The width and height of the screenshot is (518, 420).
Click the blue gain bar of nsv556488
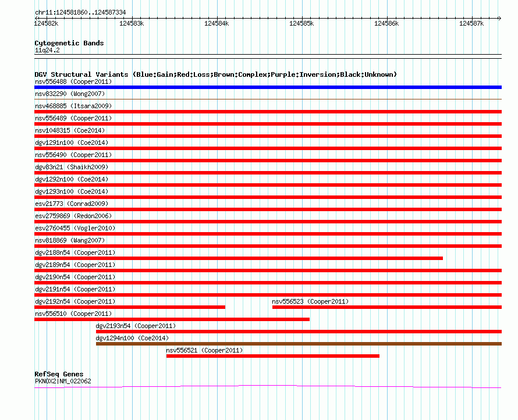(x=268, y=87)
